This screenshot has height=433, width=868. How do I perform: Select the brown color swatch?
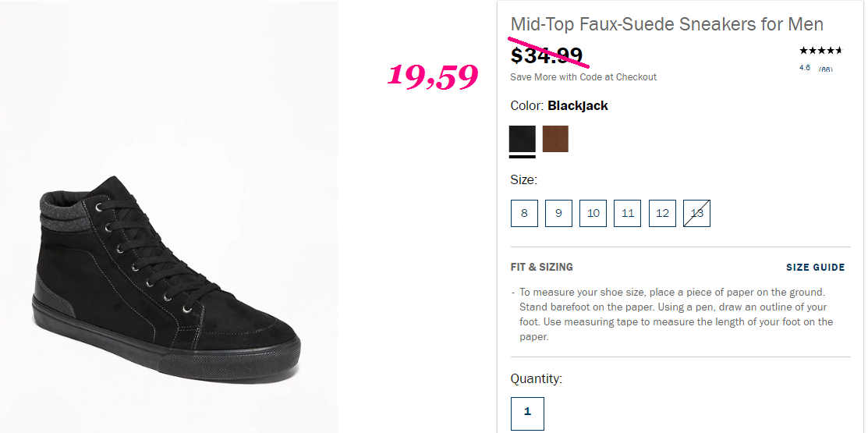[x=555, y=139]
